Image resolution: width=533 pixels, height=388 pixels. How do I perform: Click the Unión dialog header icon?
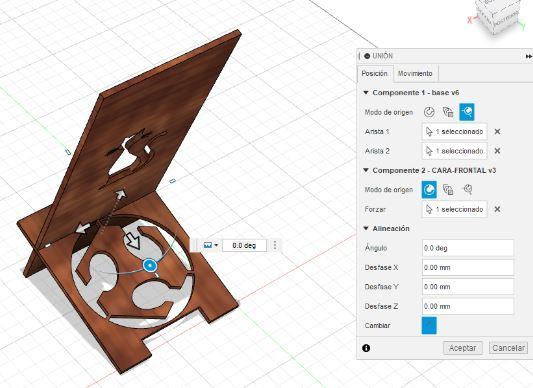coord(367,56)
